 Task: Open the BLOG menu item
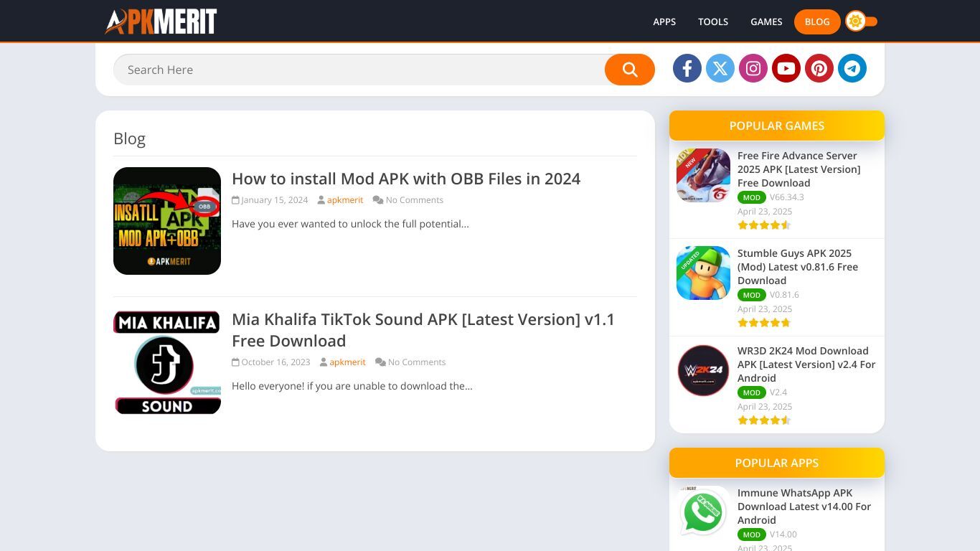coord(817,22)
